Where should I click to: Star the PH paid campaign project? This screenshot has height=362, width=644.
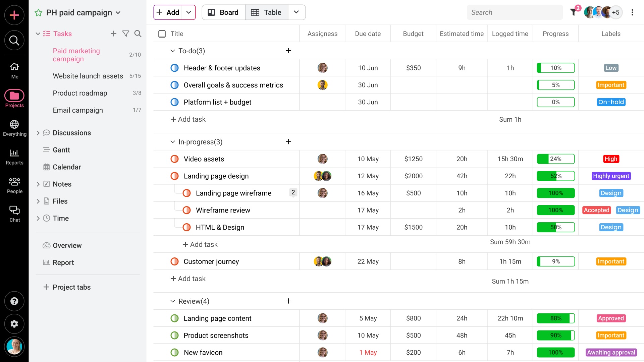click(x=38, y=12)
